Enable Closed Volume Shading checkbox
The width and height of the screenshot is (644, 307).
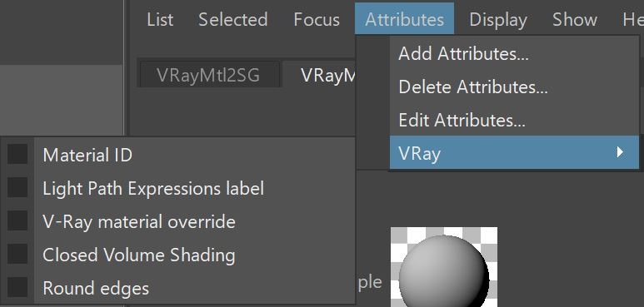click(x=17, y=254)
